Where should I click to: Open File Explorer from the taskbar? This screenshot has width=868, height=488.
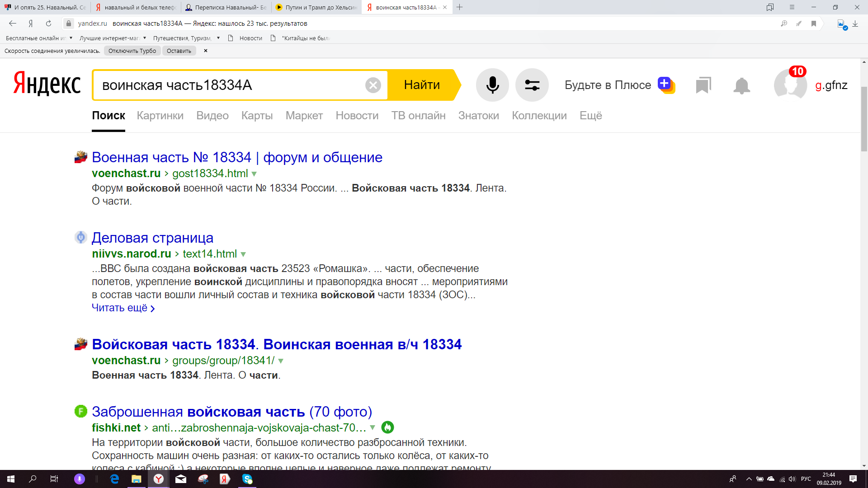[137, 479]
